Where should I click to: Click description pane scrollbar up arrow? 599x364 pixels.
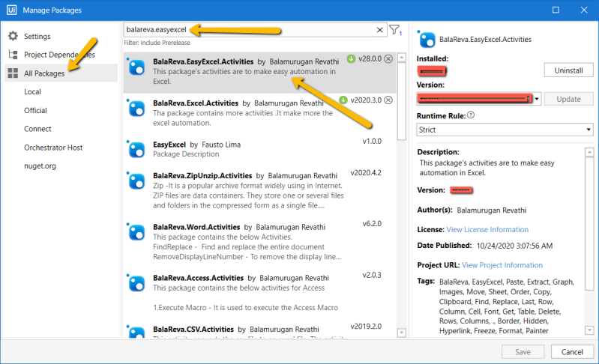click(589, 152)
